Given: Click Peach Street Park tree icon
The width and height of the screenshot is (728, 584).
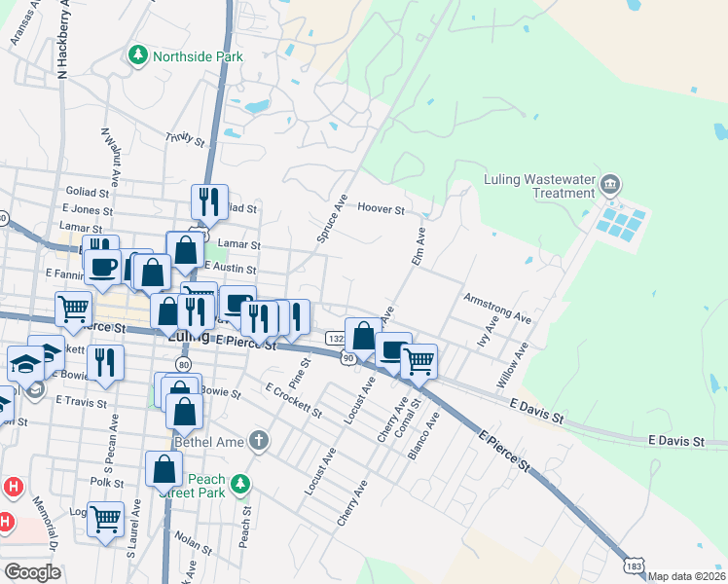Looking at the screenshot, I should pyautogui.click(x=240, y=484).
